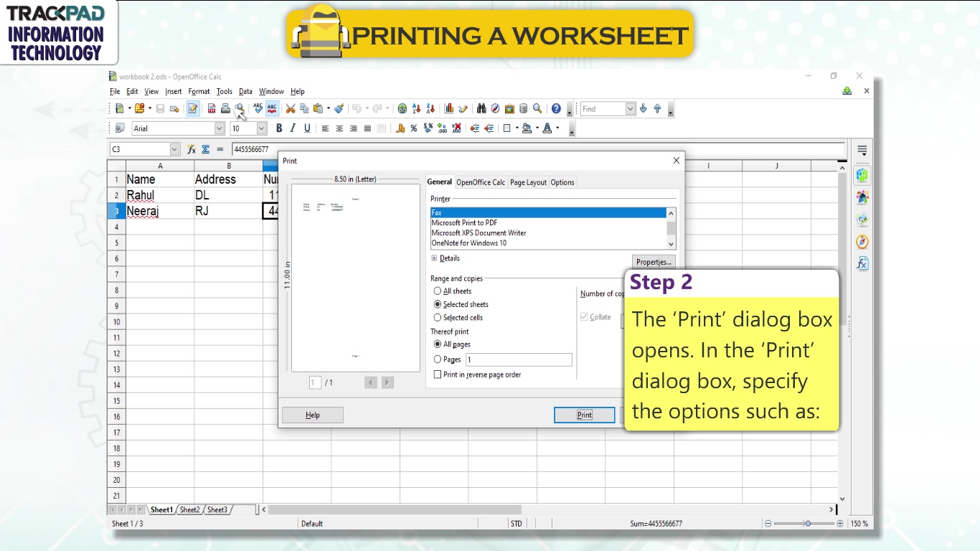Image resolution: width=980 pixels, height=551 pixels.
Task: Switch to Sheet2 tab
Action: click(189, 509)
